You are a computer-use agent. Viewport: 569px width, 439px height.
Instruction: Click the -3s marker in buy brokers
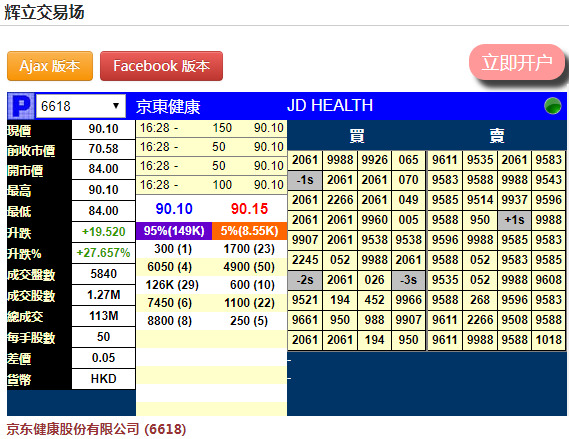point(409,280)
